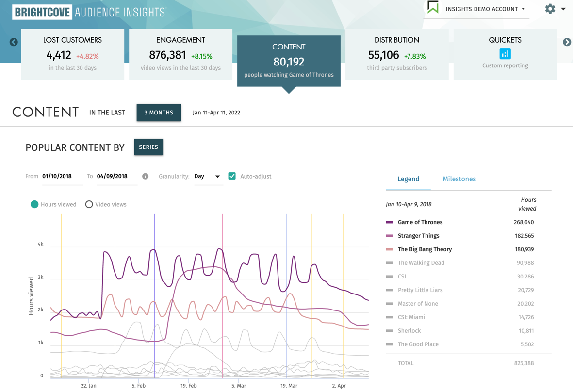Image resolution: width=573 pixels, height=392 pixels.
Task: Open the Lost Customers card
Action: (x=72, y=54)
